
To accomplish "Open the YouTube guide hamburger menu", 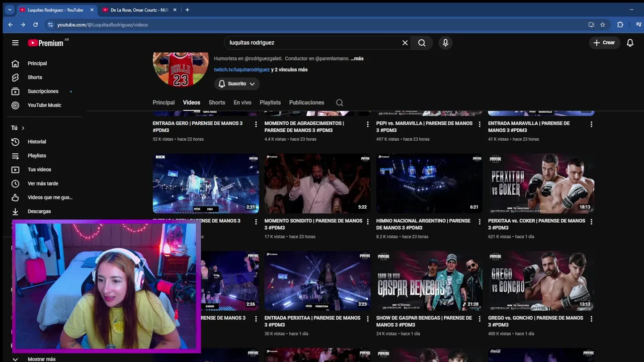I will [x=15, y=43].
